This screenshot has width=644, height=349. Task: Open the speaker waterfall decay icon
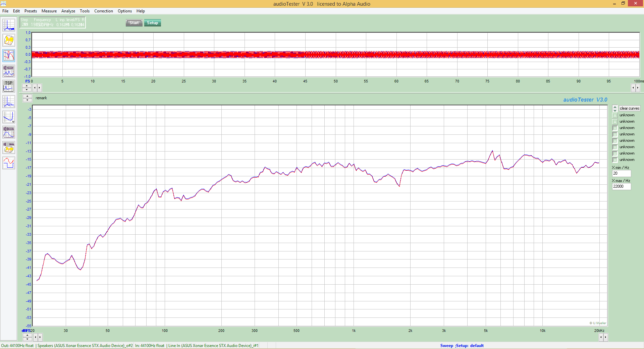pyautogui.click(x=9, y=148)
